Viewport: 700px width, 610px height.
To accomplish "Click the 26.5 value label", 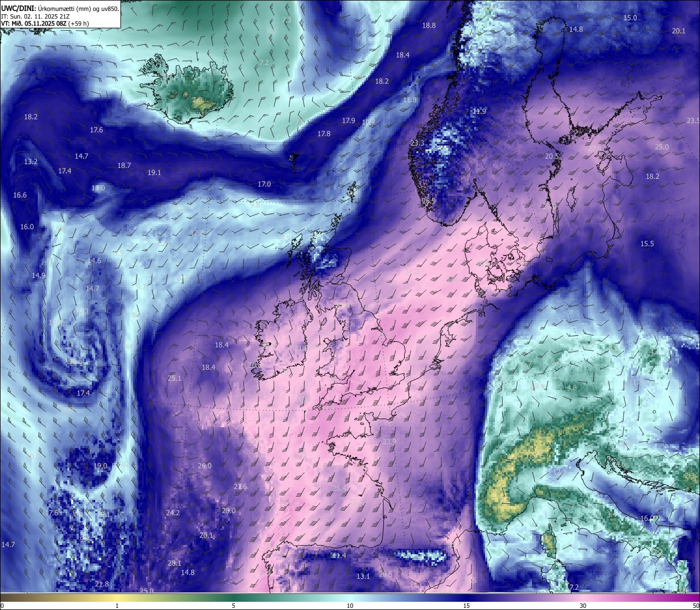I will click(x=386, y=574).
